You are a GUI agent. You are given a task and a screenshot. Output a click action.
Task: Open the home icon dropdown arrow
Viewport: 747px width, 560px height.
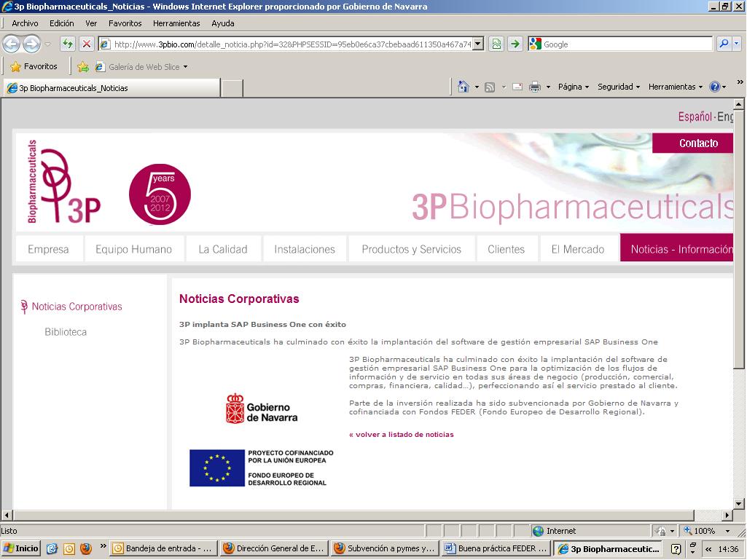(477, 87)
